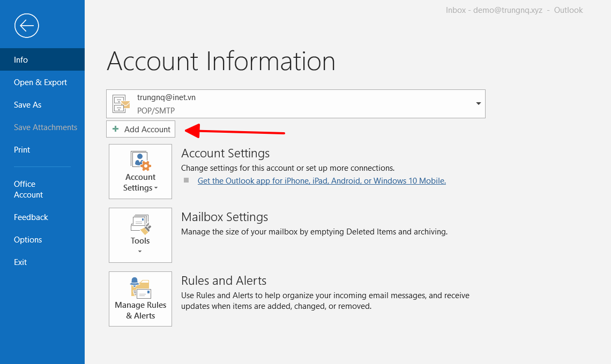Screen dimensions: 611x364
Task: Click the Tools mailbox cleanup button
Action: pos(140,235)
